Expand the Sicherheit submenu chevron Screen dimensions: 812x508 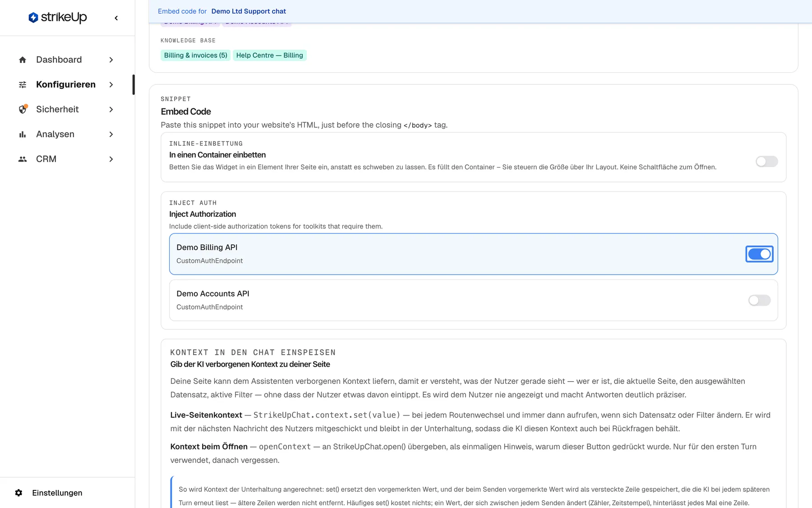111,109
